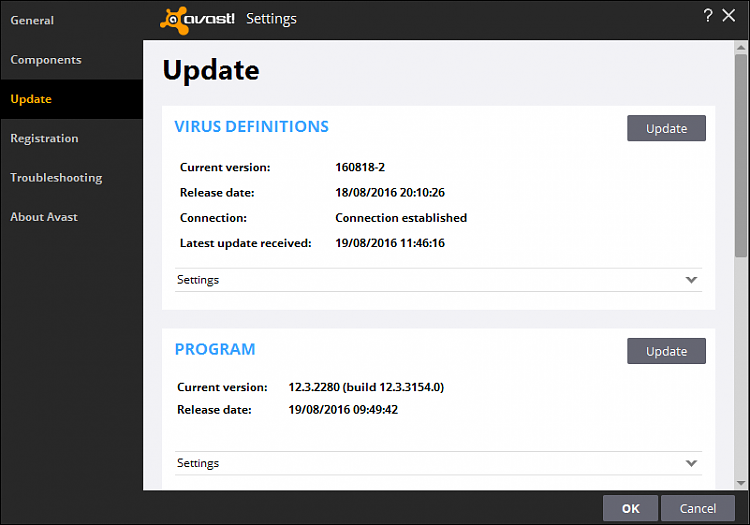Expand Settings under Program

pos(438,463)
